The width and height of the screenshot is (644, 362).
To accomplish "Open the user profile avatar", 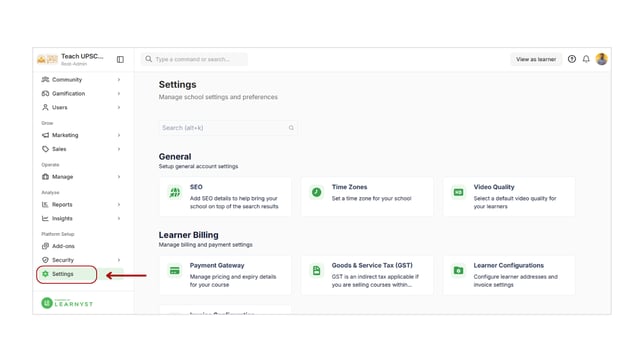I will click(x=602, y=59).
